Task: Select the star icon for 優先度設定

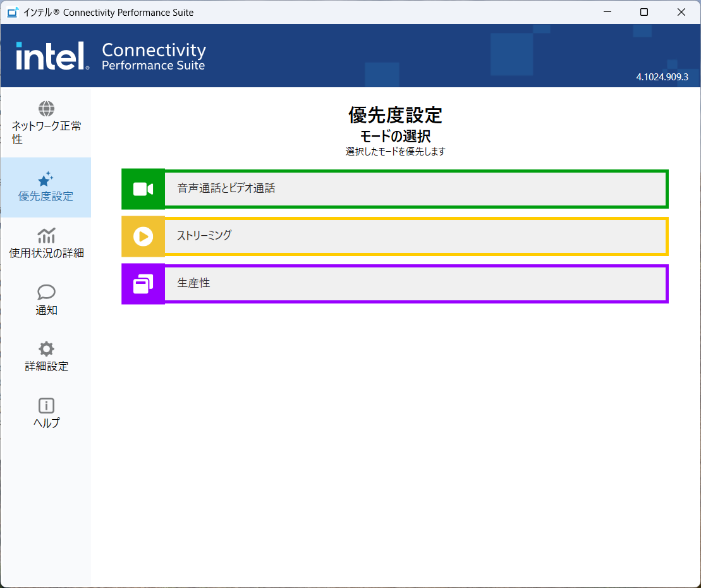Action: [46, 179]
